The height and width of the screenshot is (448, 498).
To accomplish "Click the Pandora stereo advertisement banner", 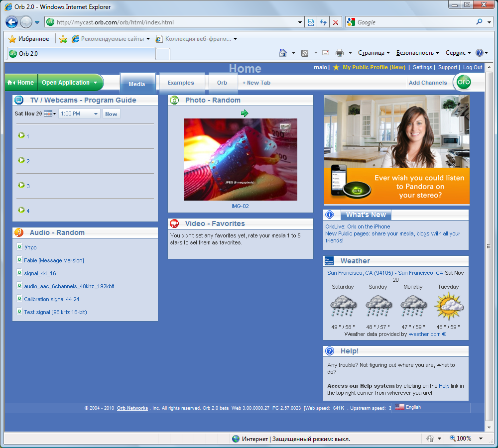I will pos(397,150).
